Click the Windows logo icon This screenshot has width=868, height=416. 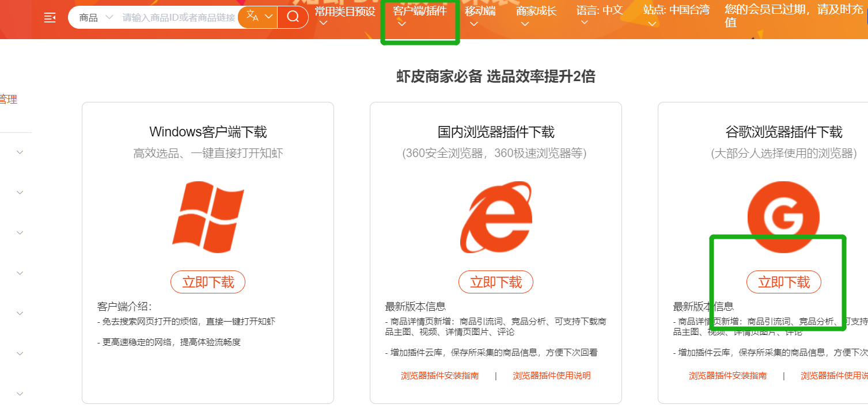(208, 217)
